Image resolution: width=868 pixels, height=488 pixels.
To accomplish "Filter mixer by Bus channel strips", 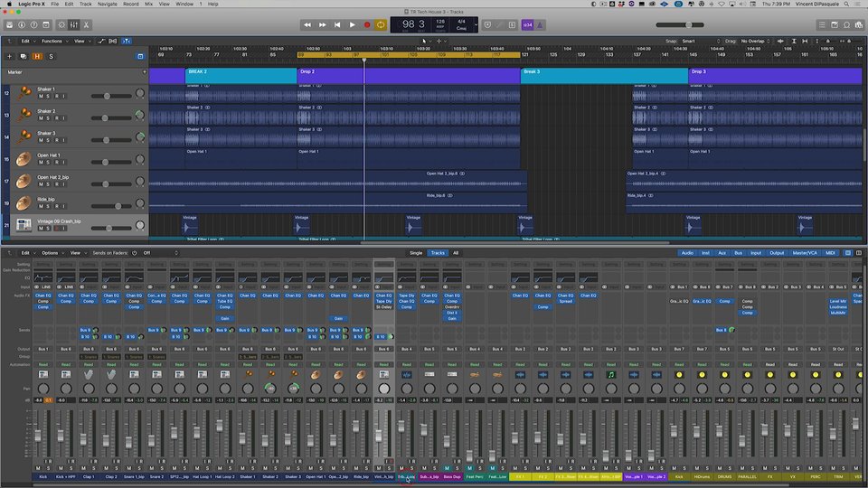I will tap(738, 253).
